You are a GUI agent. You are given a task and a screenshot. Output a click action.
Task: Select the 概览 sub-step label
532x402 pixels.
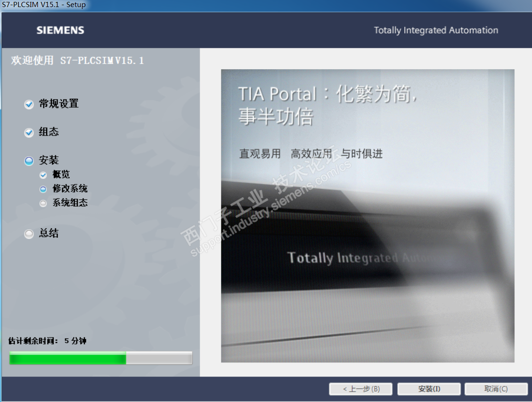61,175
